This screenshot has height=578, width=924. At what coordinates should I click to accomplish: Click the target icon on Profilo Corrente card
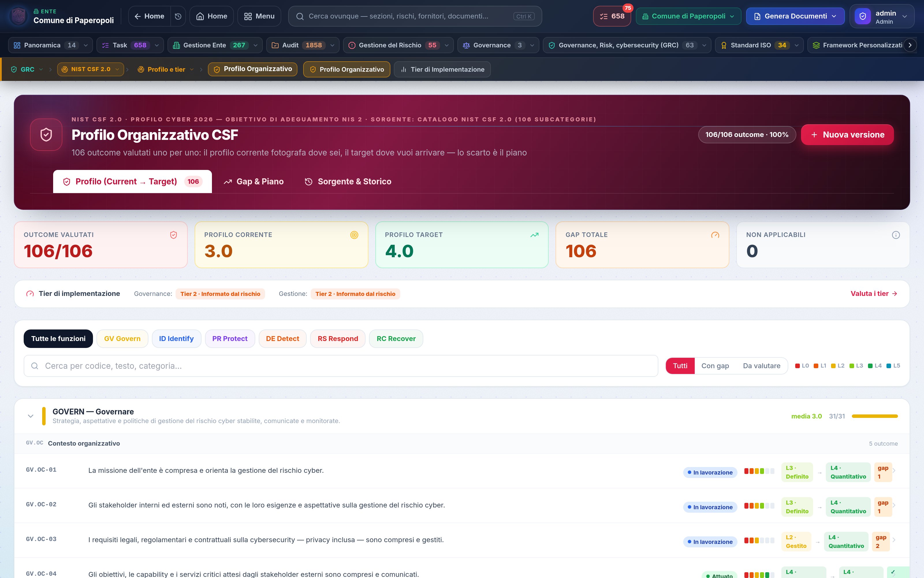(x=354, y=235)
